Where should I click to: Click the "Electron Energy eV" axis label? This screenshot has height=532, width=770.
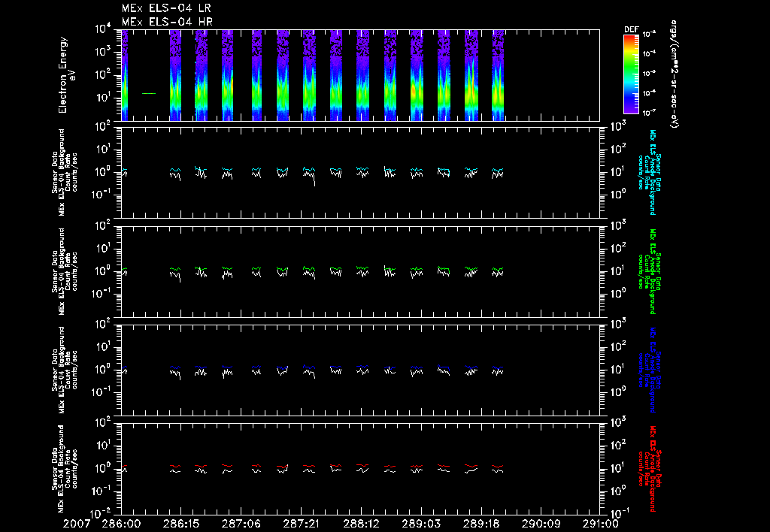pos(66,75)
